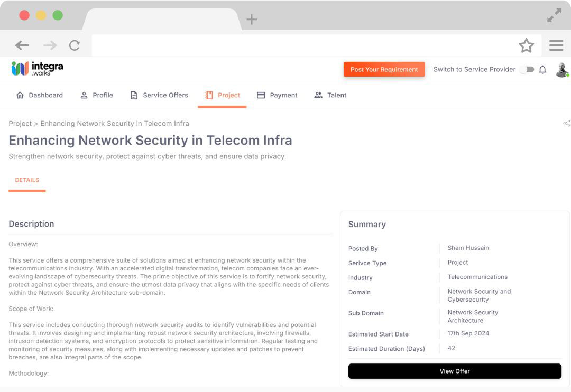Toggle the Switch to Service Provider switch
The height and width of the screenshot is (392, 571).
527,70
